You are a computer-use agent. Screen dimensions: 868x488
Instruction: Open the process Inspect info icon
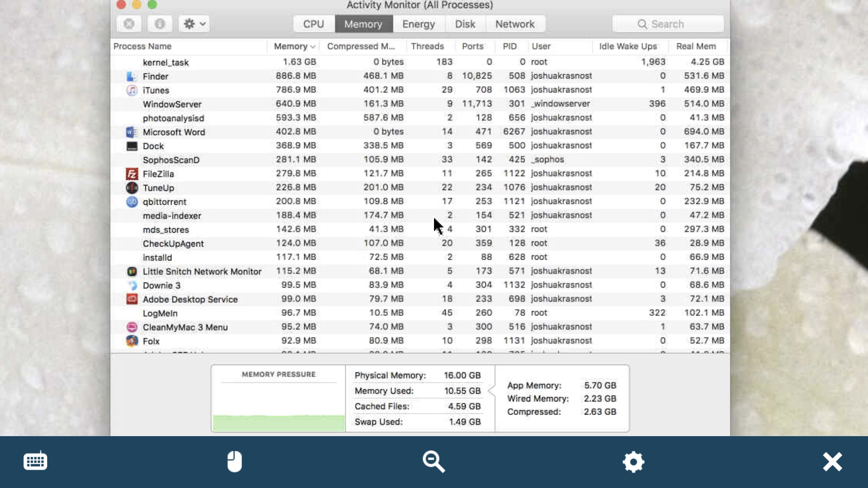(x=160, y=24)
